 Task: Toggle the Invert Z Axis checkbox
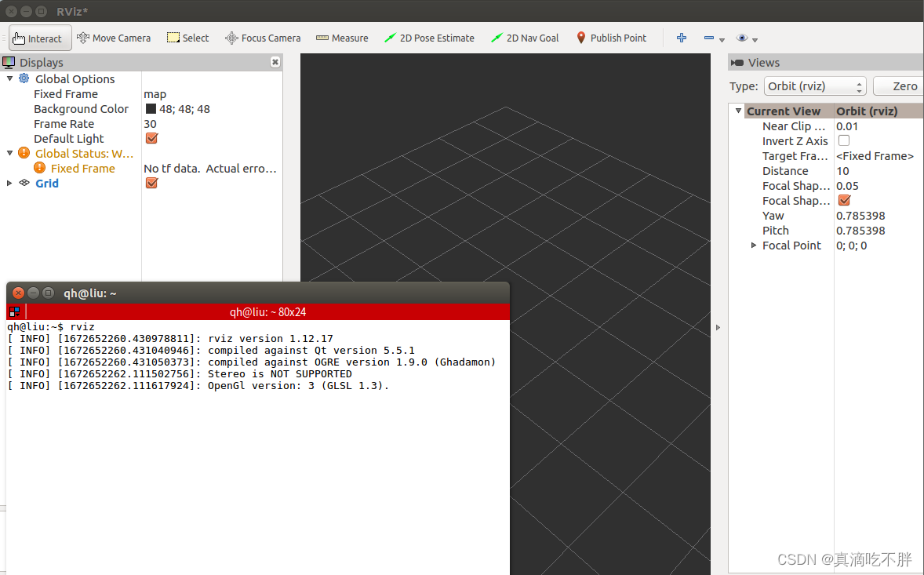click(x=844, y=140)
